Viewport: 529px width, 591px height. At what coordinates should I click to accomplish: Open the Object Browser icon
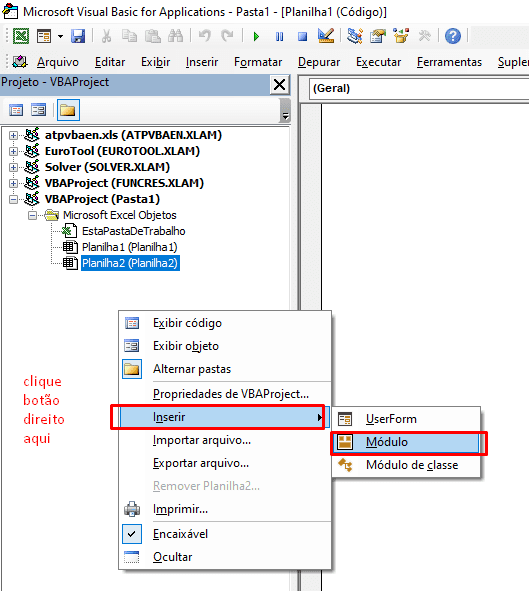click(x=401, y=36)
